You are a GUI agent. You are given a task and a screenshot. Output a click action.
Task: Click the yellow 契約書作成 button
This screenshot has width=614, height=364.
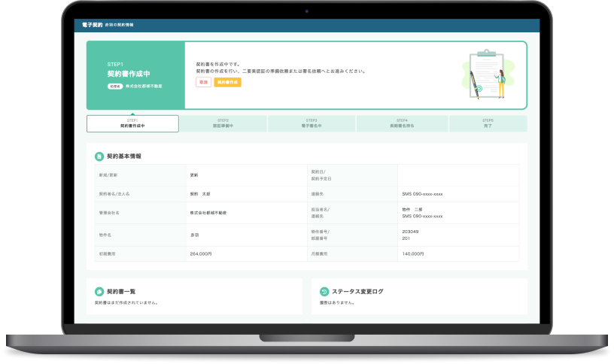[227, 82]
